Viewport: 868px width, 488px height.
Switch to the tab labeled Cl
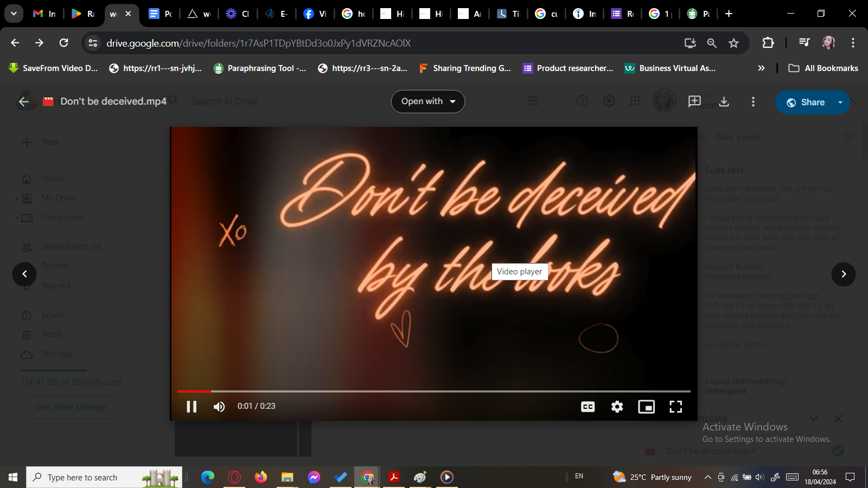pyautogui.click(x=238, y=14)
